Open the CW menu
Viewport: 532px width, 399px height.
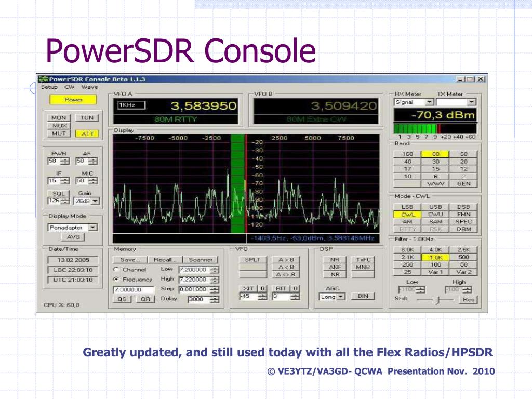click(70, 87)
